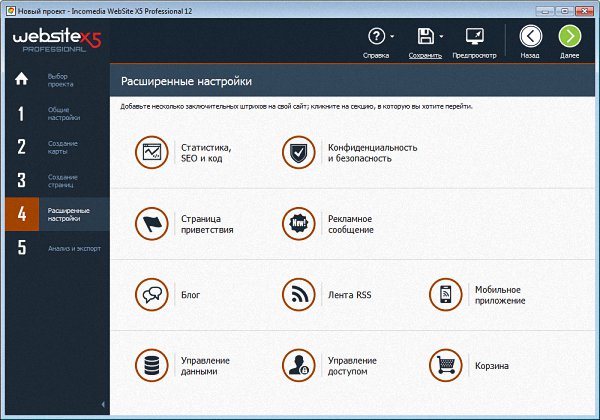Viewport: 600px width, 420px height.
Task: Open Мобильное приложение phone icon
Action: coord(445,294)
